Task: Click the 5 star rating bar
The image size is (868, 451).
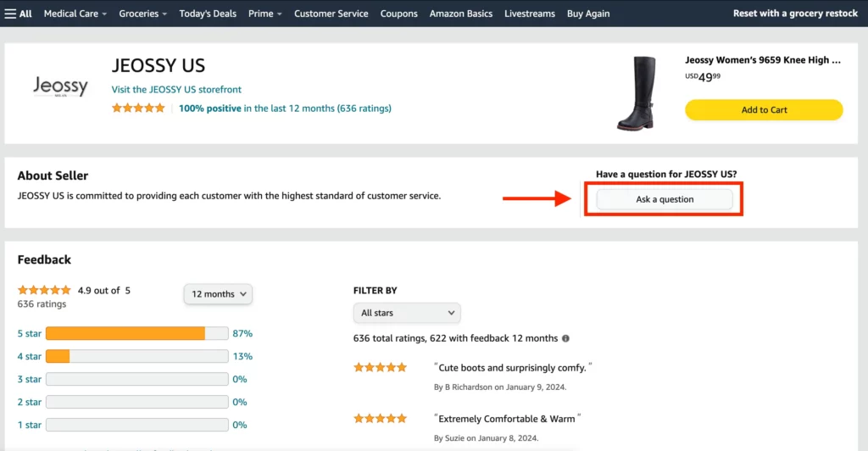Action: point(136,333)
